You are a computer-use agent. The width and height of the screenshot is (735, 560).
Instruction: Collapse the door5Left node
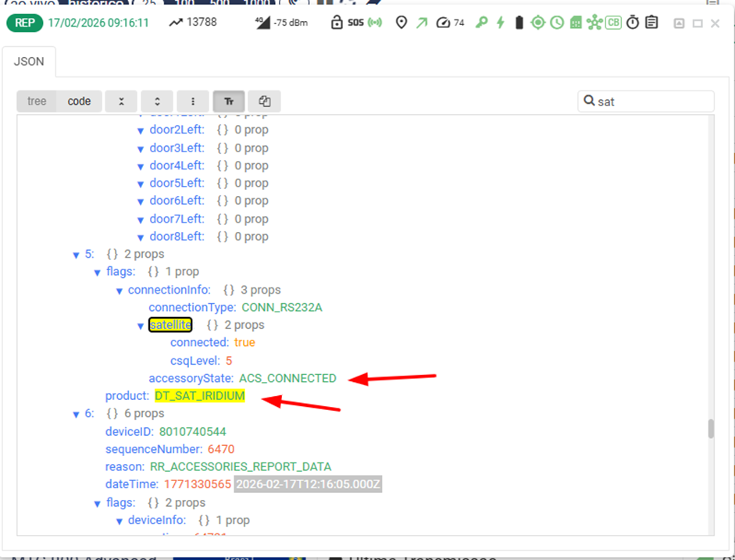tap(141, 184)
